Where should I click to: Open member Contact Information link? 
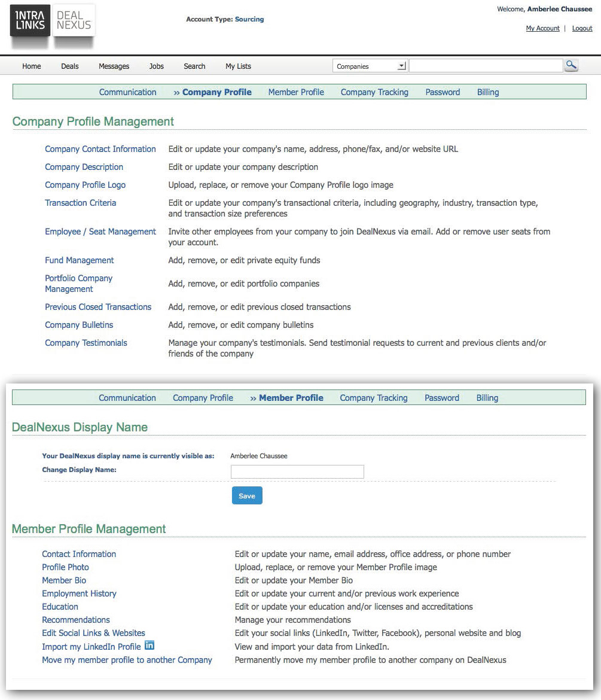coord(79,554)
